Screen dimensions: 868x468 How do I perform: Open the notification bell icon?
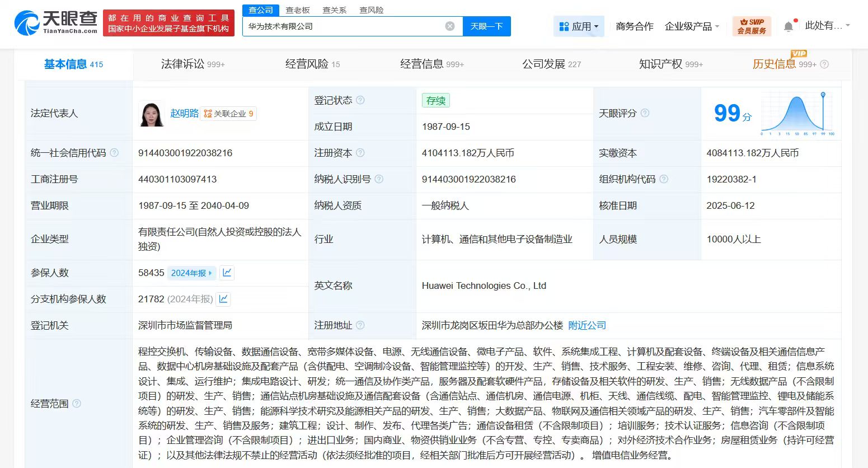(789, 26)
